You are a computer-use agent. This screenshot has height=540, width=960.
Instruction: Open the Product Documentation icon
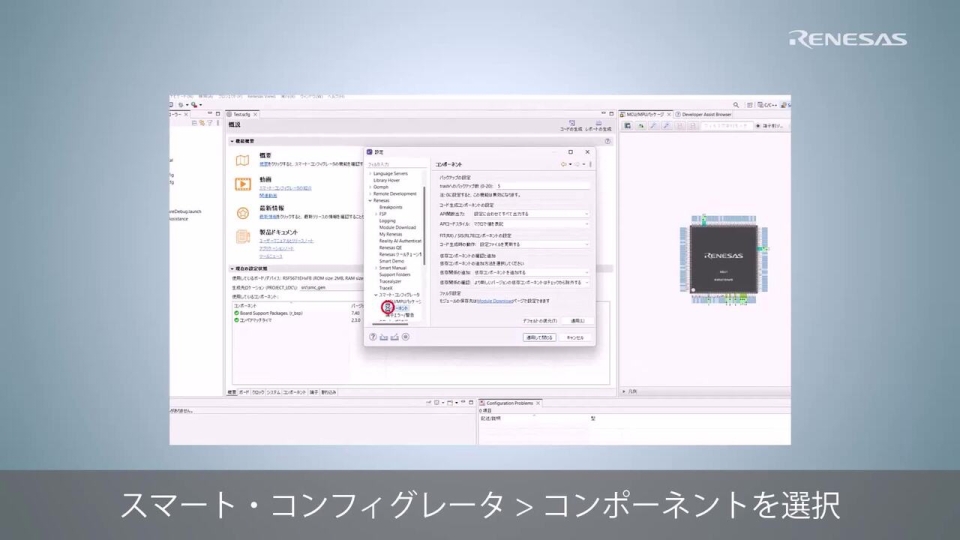point(242,236)
